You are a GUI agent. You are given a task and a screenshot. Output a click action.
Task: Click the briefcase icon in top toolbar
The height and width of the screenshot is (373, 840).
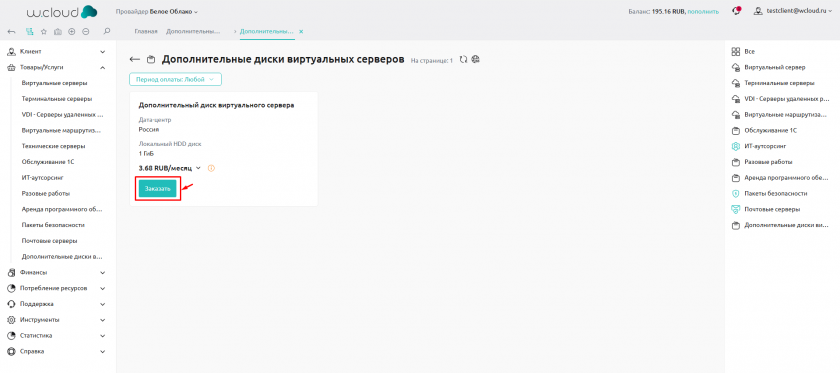[x=58, y=32]
